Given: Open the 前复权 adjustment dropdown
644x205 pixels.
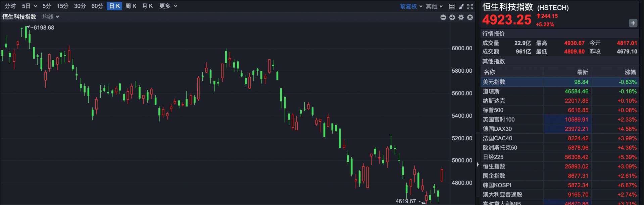Looking at the screenshot, I should (x=411, y=6).
